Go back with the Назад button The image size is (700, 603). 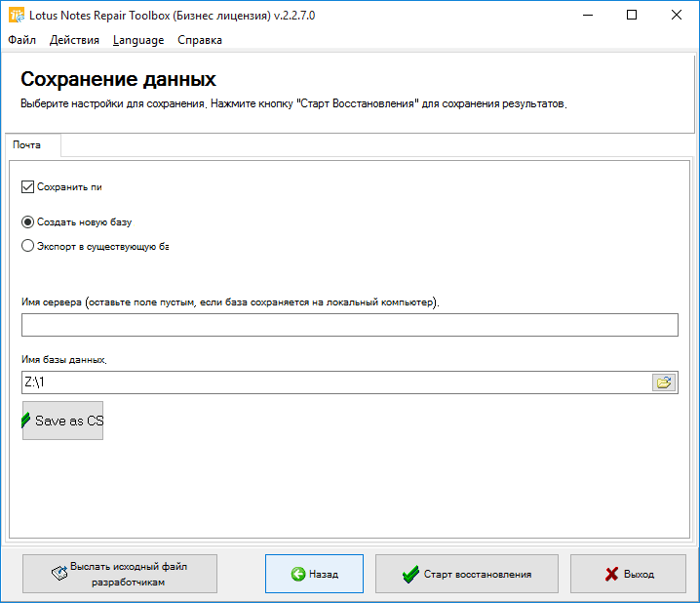pos(314,574)
